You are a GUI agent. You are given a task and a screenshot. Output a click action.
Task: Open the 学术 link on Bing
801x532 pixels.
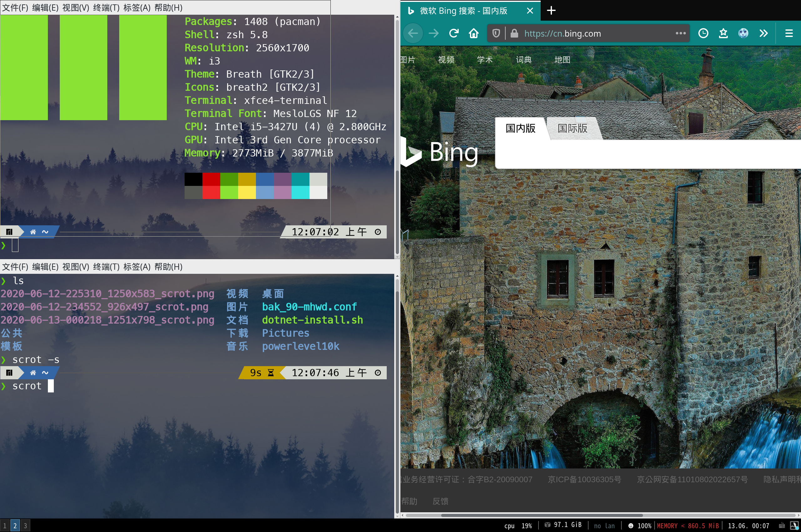point(484,60)
